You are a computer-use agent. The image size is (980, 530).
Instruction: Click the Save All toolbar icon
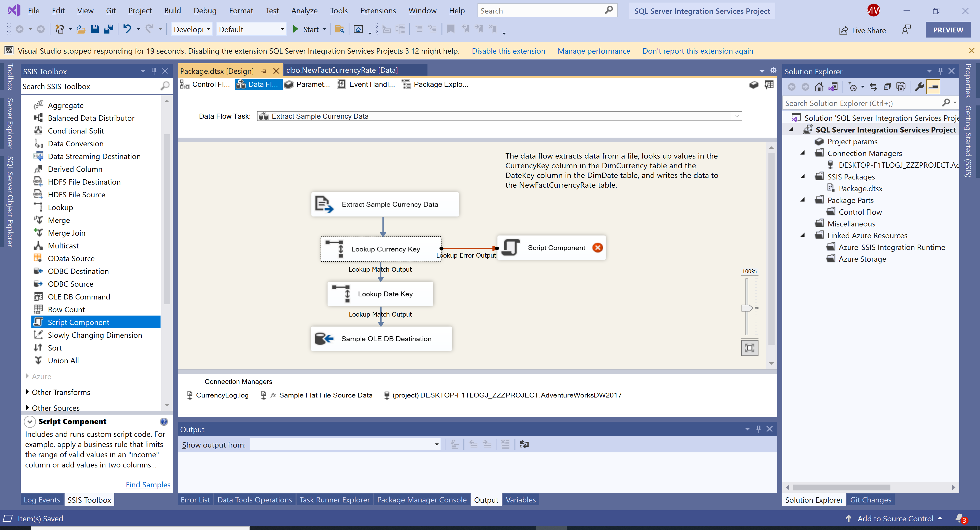tap(109, 29)
